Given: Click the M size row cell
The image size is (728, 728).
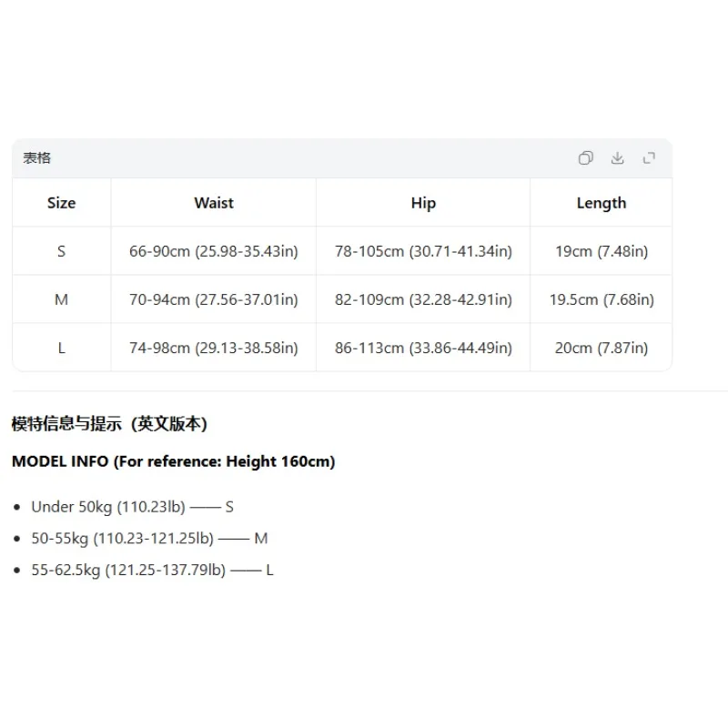Looking at the screenshot, I should pos(61,299).
